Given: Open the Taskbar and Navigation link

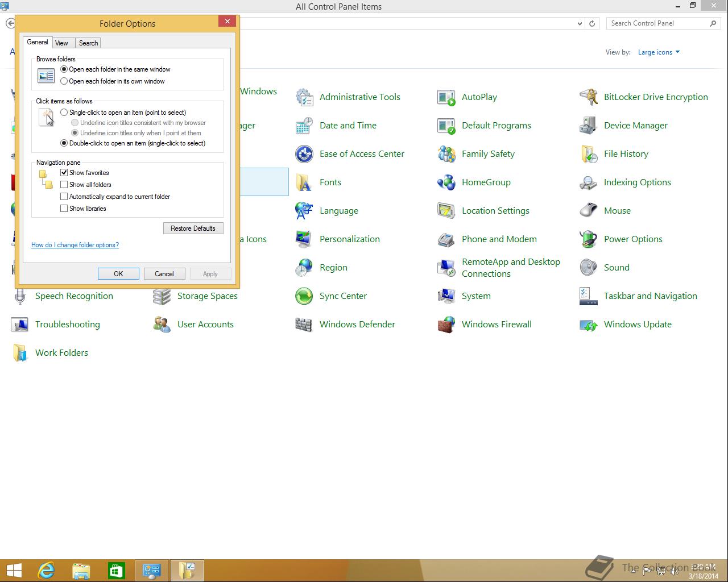Looking at the screenshot, I should pos(650,296).
